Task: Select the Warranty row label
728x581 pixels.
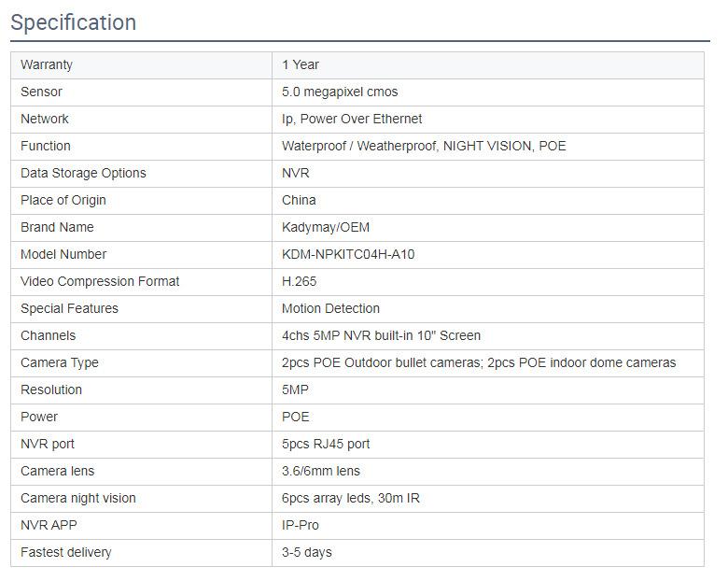Action: [x=47, y=65]
